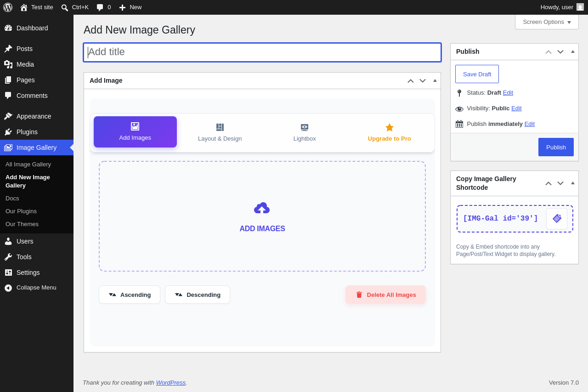The height and width of the screenshot is (392, 588).
Task: Open the Media library menu
Action: point(37,64)
